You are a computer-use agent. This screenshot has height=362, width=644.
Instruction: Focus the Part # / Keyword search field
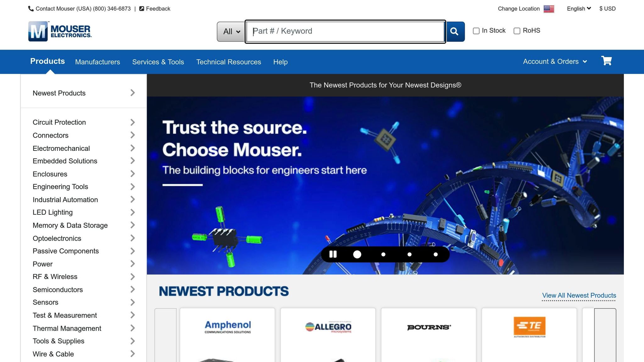coord(345,31)
